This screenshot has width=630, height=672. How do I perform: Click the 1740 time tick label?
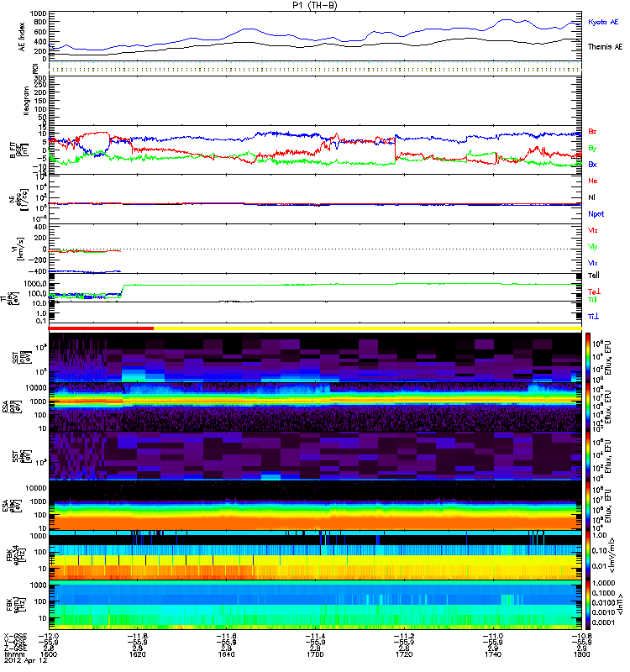[493, 654]
